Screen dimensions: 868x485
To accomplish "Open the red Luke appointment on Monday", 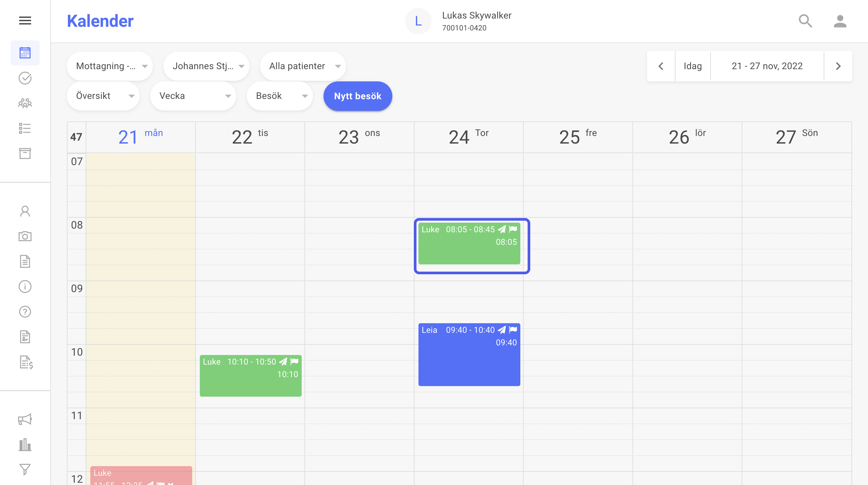I will point(141,476).
